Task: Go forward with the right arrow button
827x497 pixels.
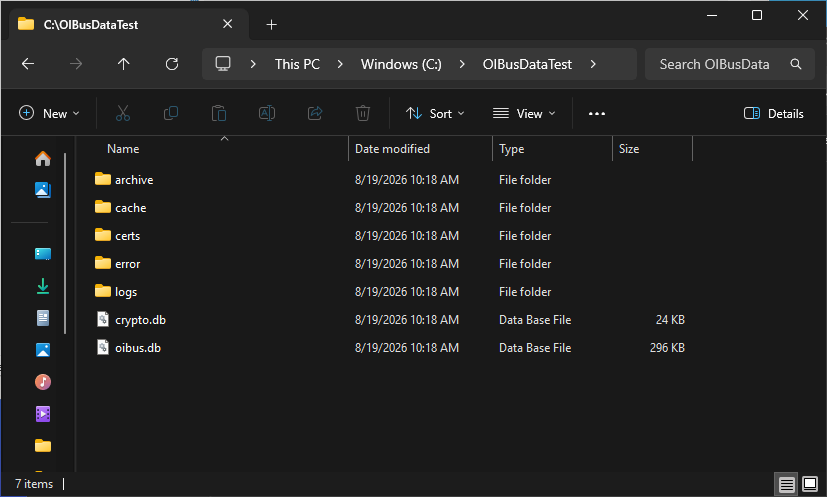Action: pos(76,64)
